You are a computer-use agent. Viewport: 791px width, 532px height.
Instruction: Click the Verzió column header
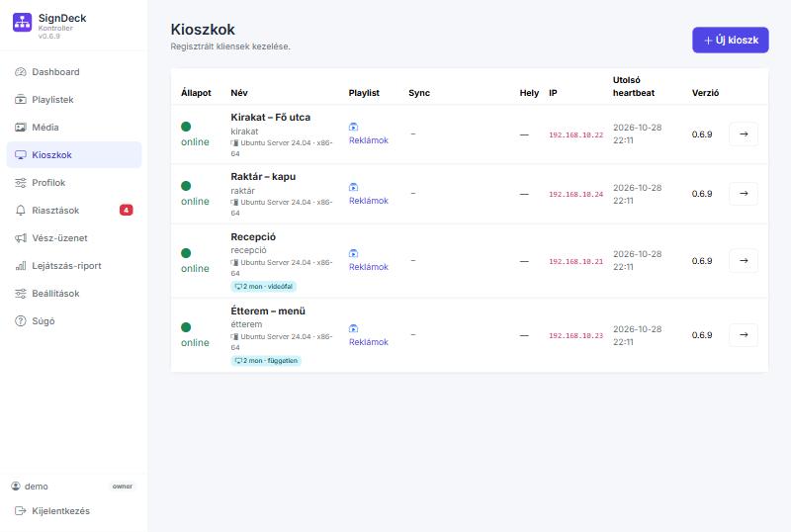705,93
